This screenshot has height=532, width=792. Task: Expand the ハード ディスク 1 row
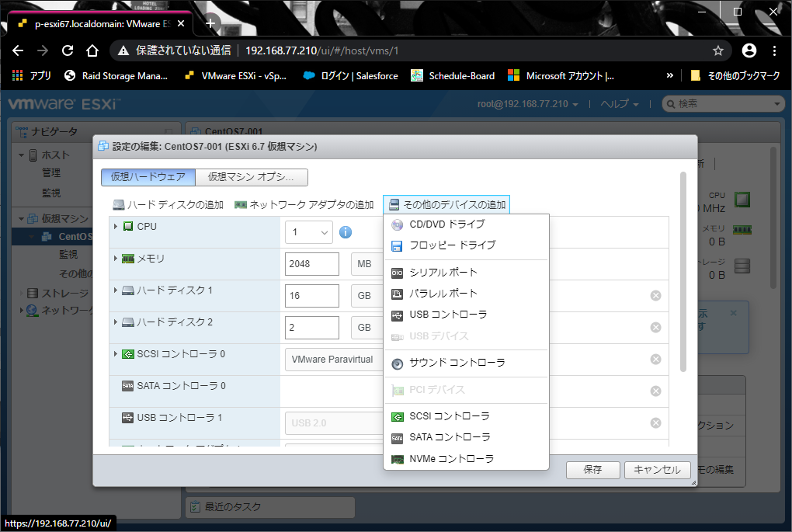[116, 290]
